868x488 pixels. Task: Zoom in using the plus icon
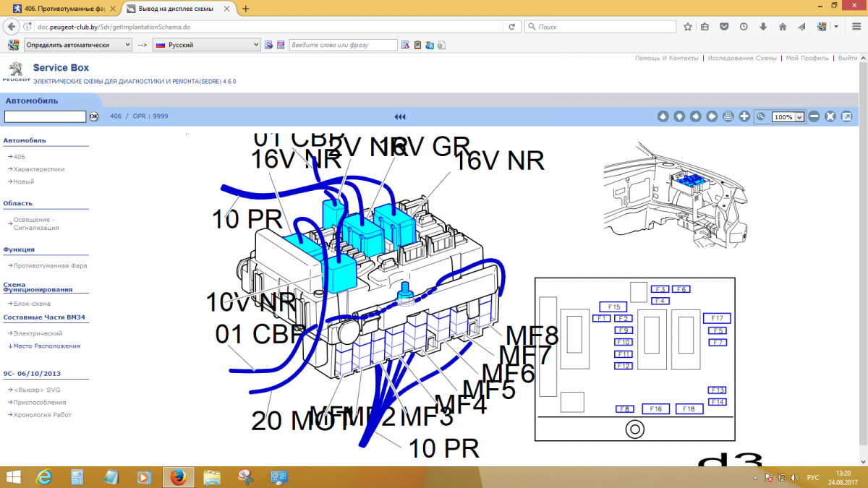[x=744, y=116]
